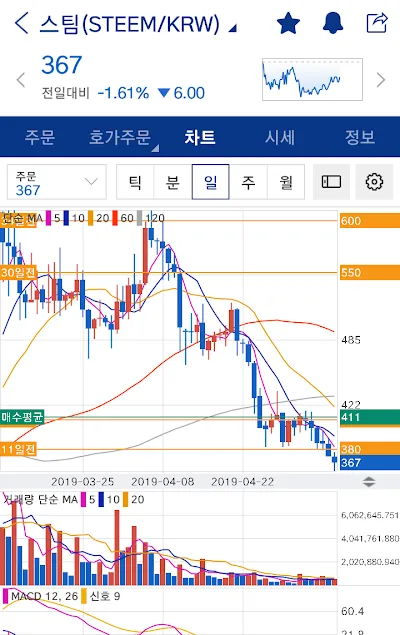
Task: Click the panel resize up-down arrows
Action: (369, 482)
